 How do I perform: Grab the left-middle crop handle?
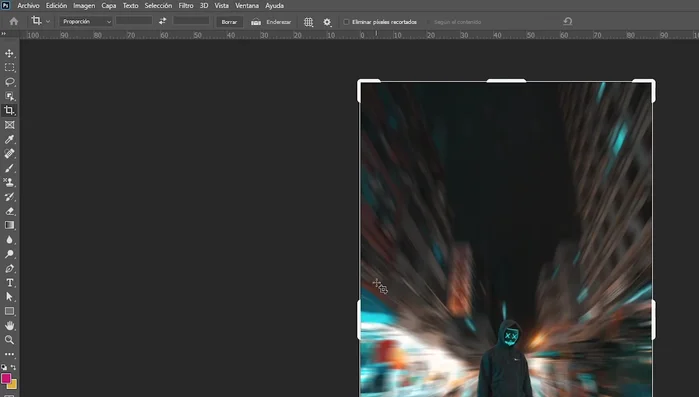pyautogui.click(x=359, y=320)
